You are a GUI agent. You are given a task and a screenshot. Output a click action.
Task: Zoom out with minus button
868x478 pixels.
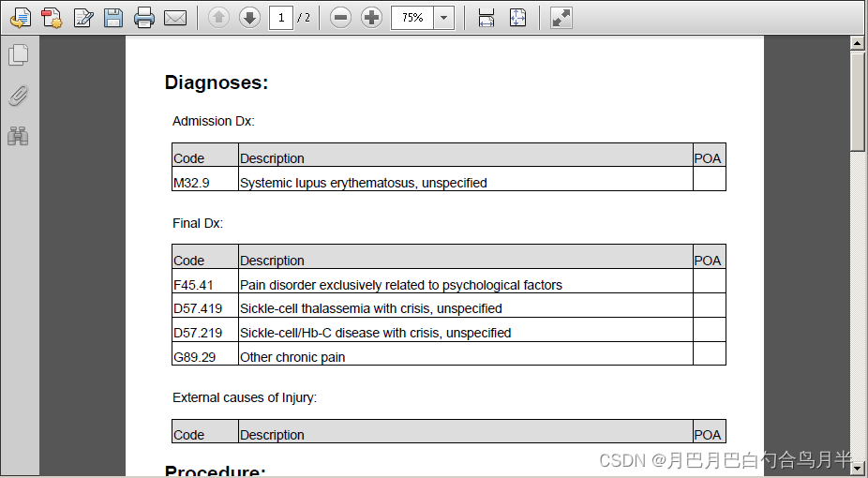pos(340,18)
